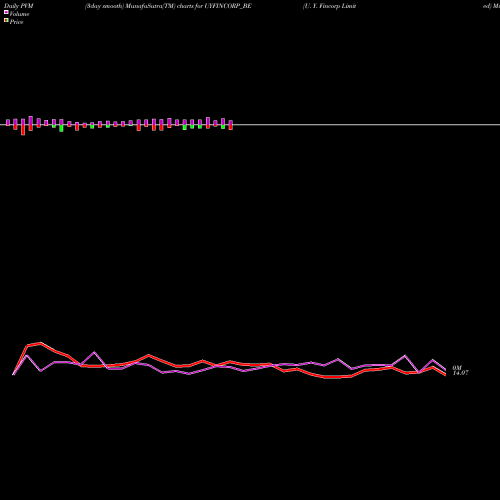
Task: Click the 'Volume' legend label
Action: (19, 14)
